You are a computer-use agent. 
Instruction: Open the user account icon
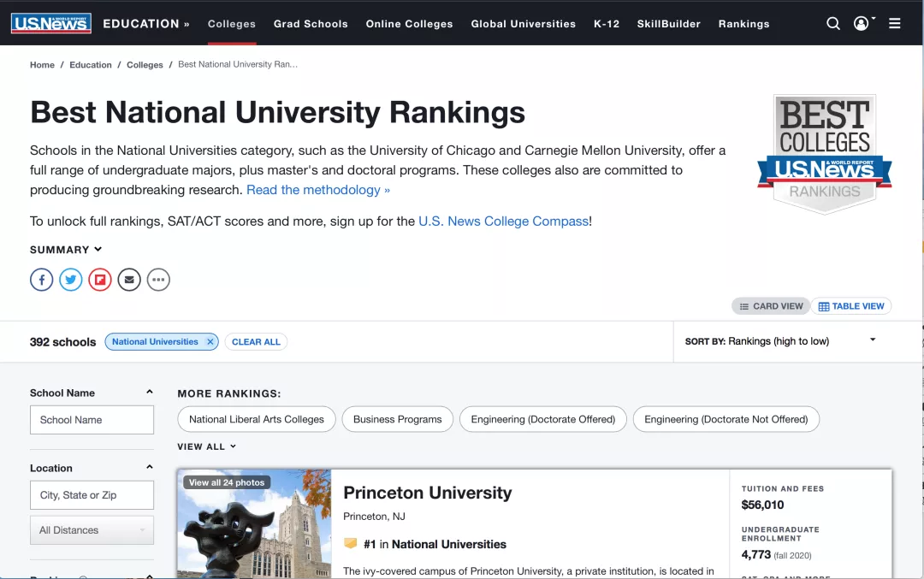point(861,24)
